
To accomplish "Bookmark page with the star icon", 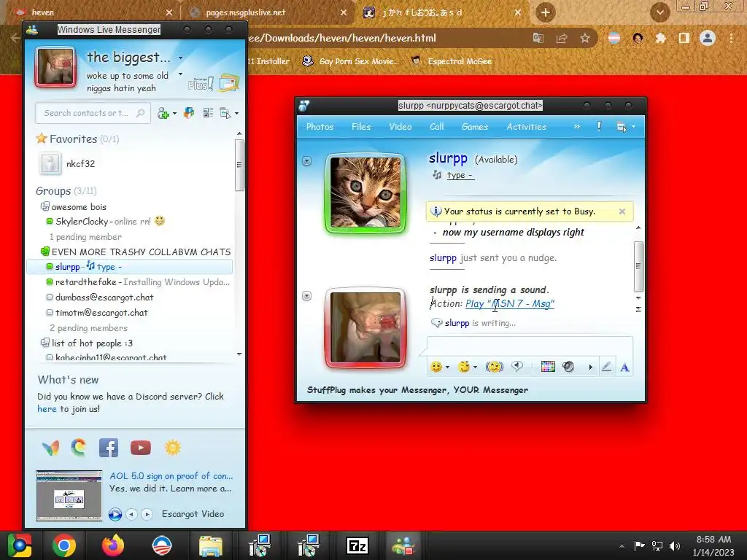I will (x=585, y=38).
